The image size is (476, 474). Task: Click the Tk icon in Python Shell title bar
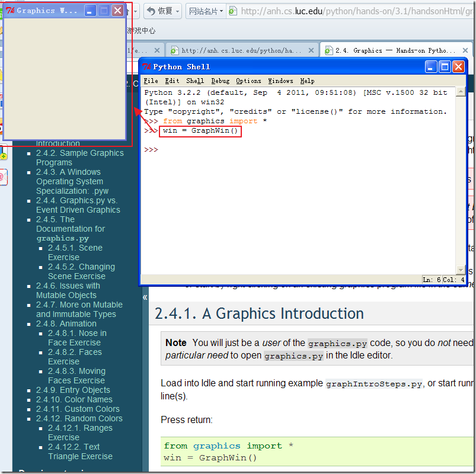(x=146, y=67)
